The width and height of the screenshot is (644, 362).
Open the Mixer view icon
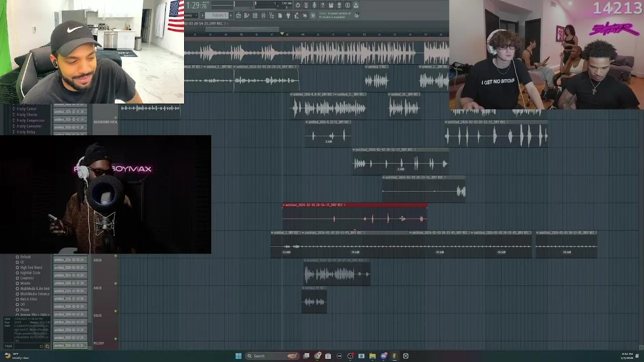pyautogui.click(x=263, y=16)
